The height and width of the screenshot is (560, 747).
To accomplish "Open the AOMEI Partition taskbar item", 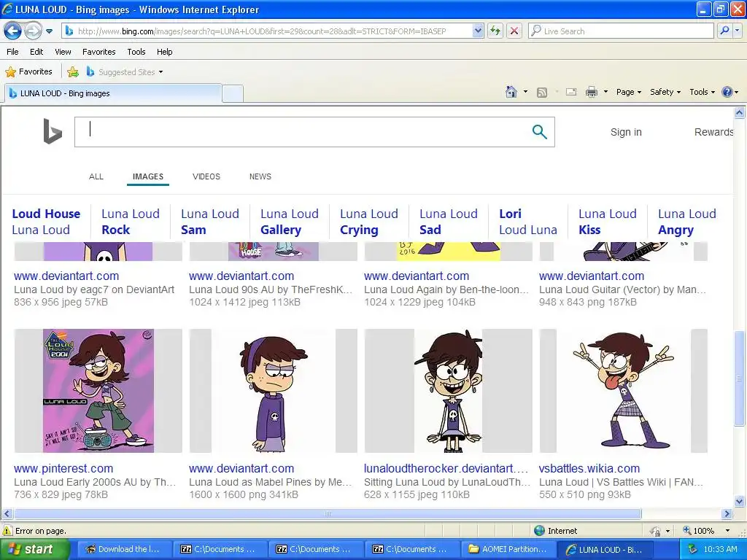I will point(508,549).
